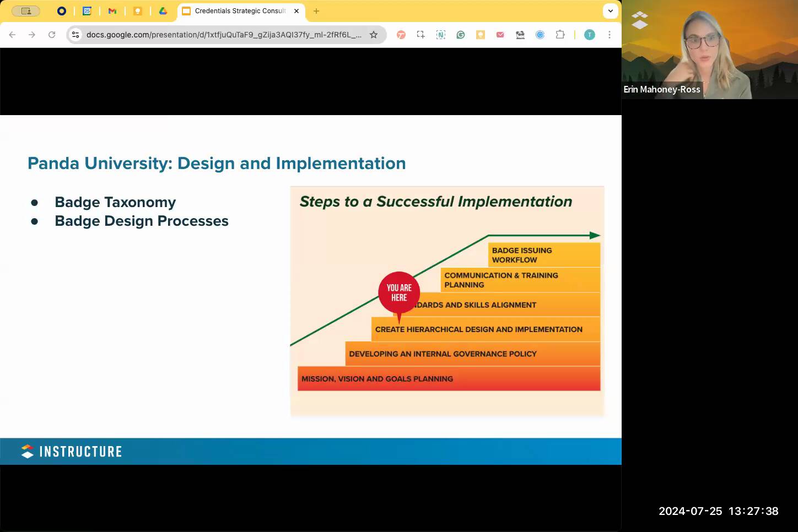
Task: Open the Google Drive pinned tab
Action: [x=163, y=11]
